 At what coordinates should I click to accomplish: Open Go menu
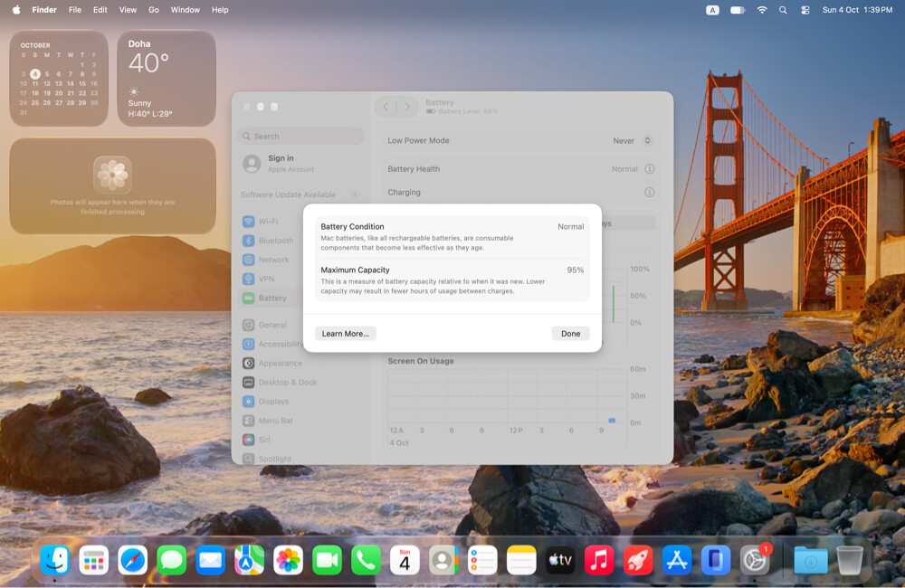154,10
